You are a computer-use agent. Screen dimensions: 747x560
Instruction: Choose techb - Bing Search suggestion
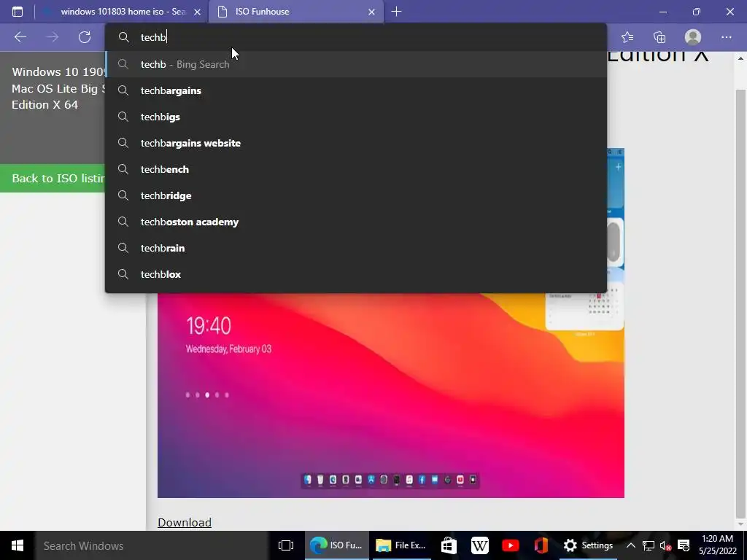pyautogui.click(x=356, y=64)
